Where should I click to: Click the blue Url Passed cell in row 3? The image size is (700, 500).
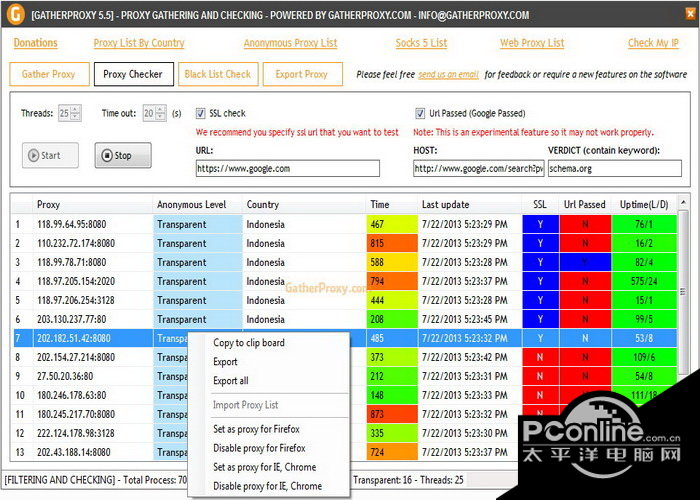click(585, 262)
